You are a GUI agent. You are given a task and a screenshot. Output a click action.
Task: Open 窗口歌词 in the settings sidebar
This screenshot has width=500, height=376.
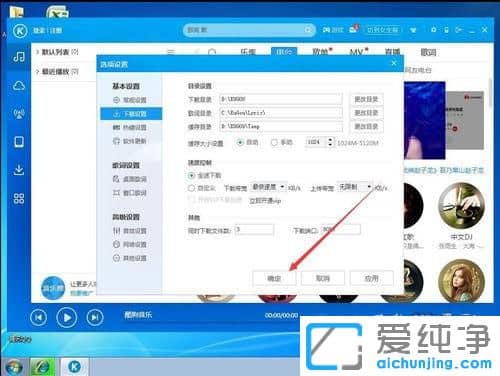click(x=130, y=193)
